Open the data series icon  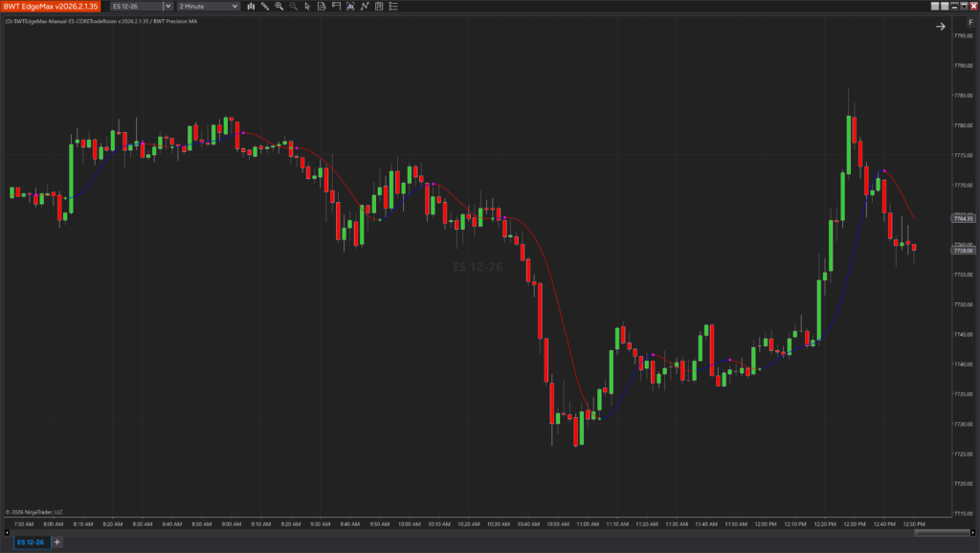point(350,7)
